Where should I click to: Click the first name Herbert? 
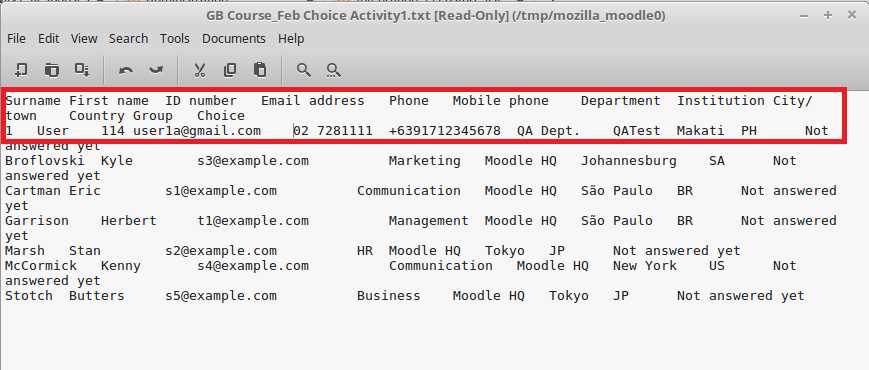[x=129, y=220]
